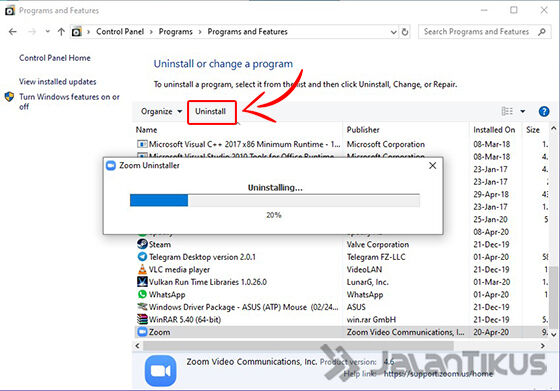Select Windows Driver Package ASUS Mouse entry

coord(244,307)
